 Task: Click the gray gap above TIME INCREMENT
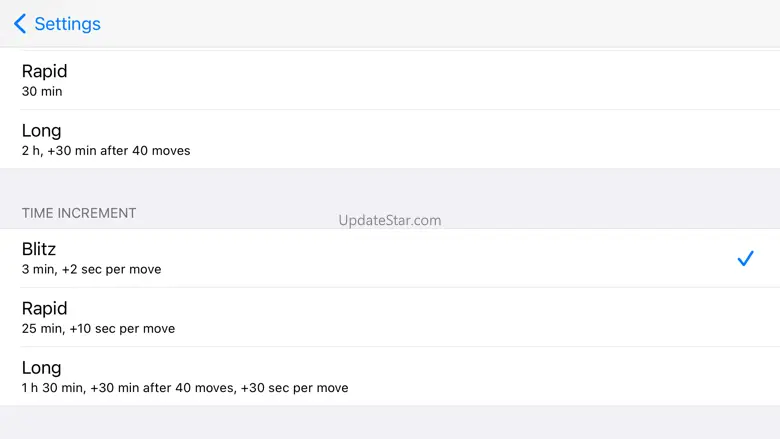pos(390,185)
